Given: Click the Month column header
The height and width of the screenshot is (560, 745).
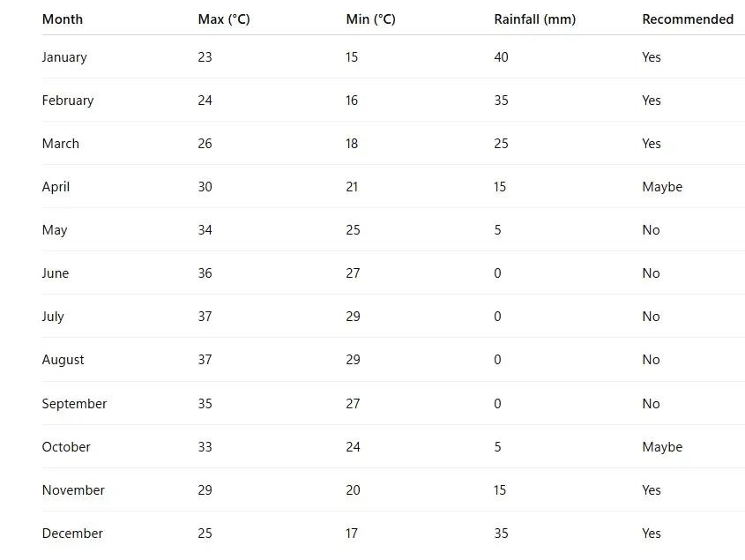Looking at the screenshot, I should pos(63,19).
